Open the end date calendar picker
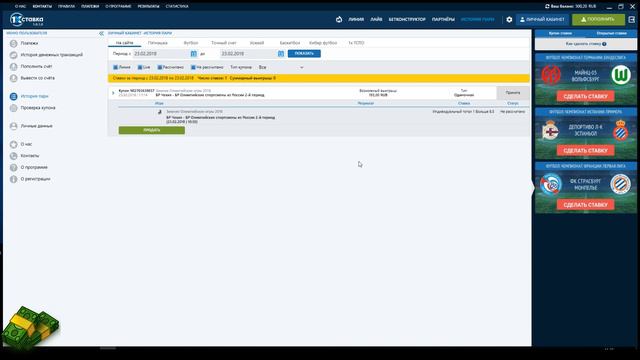Image resolution: width=640 pixels, height=360 pixels. (281, 53)
